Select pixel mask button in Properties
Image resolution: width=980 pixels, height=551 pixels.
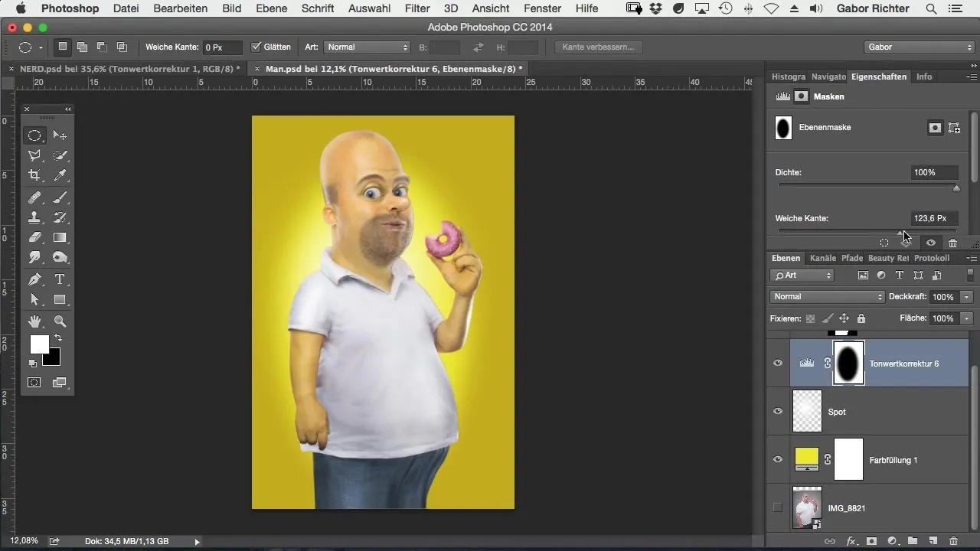(x=935, y=128)
